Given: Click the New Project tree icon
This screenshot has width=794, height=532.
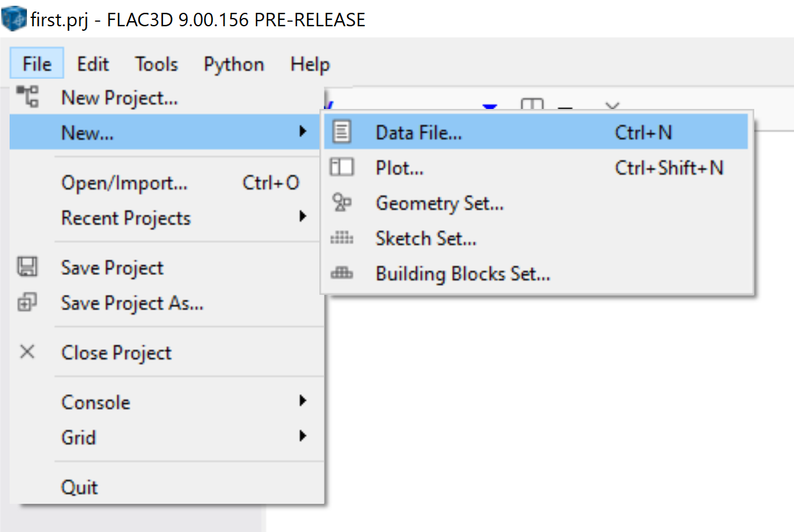Looking at the screenshot, I should [x=28, y=97].
